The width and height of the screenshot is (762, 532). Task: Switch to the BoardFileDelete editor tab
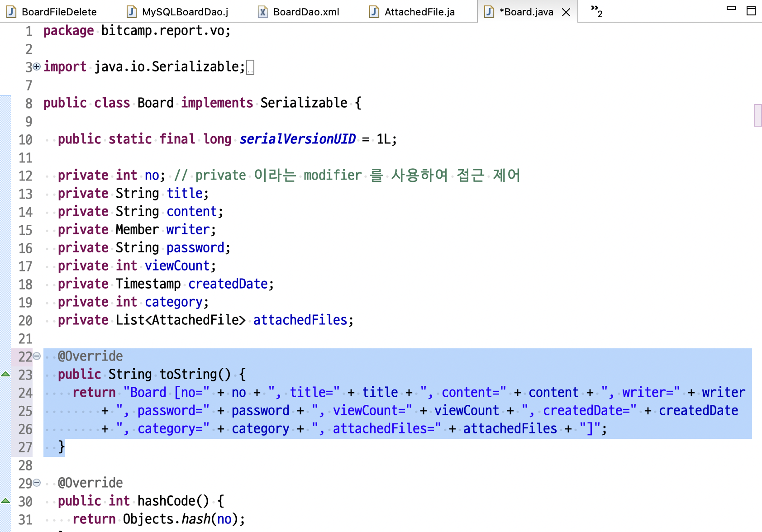coord(52,12)
